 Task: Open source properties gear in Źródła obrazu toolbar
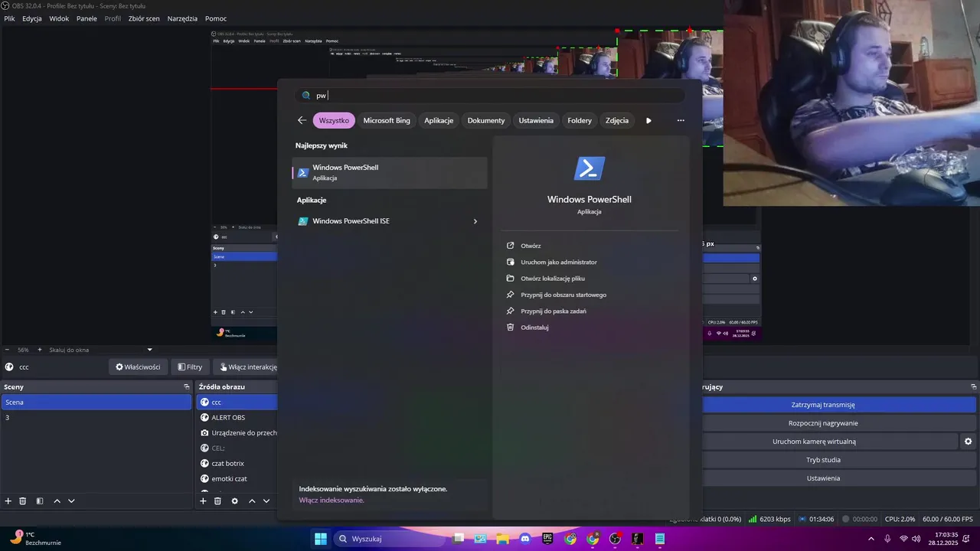[235, 501]
